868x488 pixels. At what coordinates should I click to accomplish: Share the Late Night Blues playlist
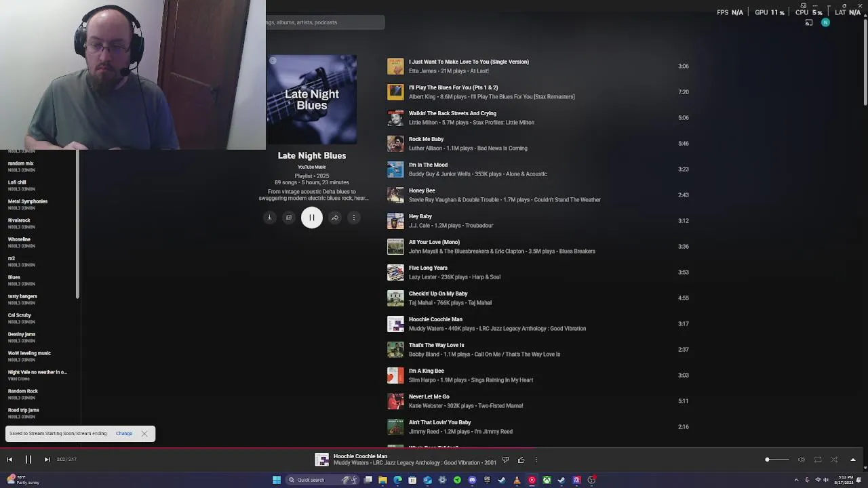(x=335, y=218)
